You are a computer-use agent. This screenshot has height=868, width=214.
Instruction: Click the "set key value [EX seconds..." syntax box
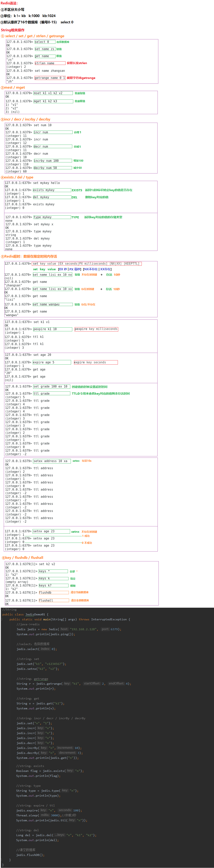[x=87, y=263]
